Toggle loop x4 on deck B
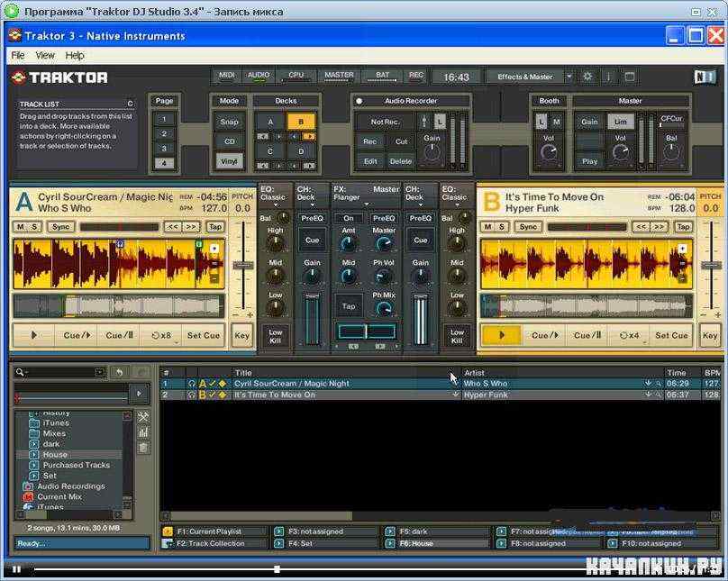728x581 pixels. pos(629,335)
